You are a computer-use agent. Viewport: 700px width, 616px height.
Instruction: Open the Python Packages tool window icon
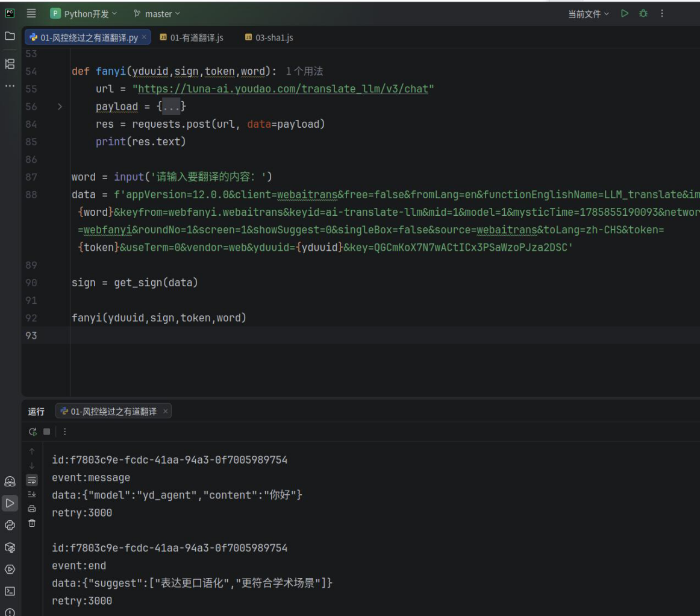[10, 547]
